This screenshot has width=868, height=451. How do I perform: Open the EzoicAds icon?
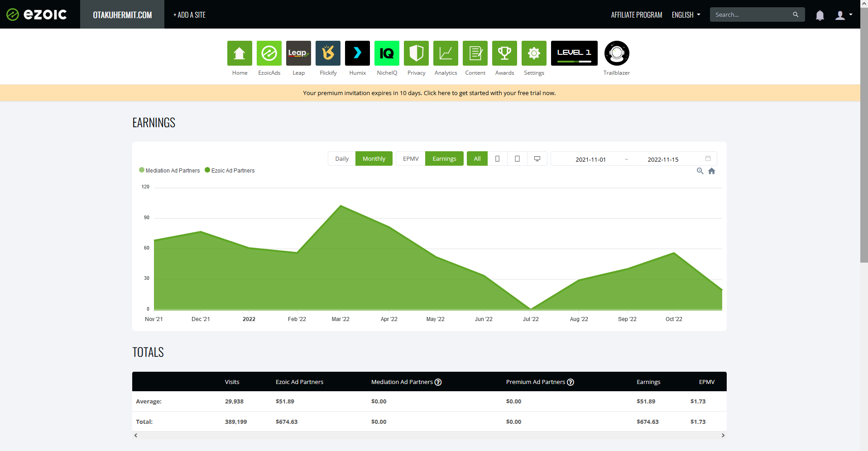coord(269,53)
